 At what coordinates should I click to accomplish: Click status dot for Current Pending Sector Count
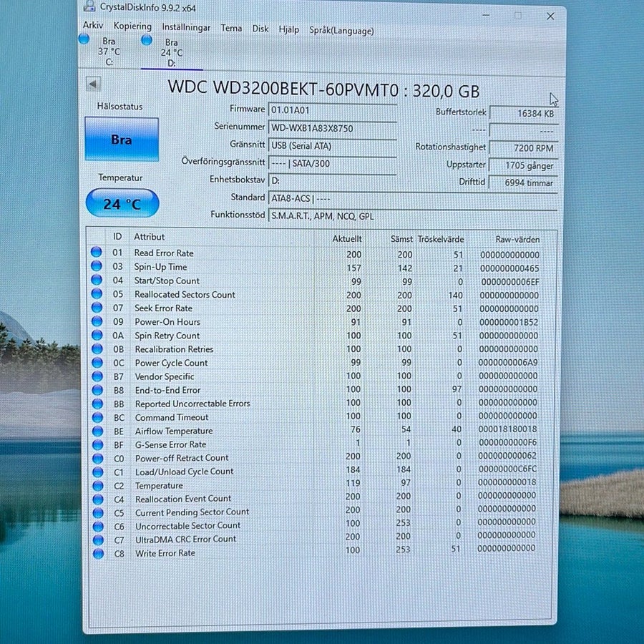(98, 512)
